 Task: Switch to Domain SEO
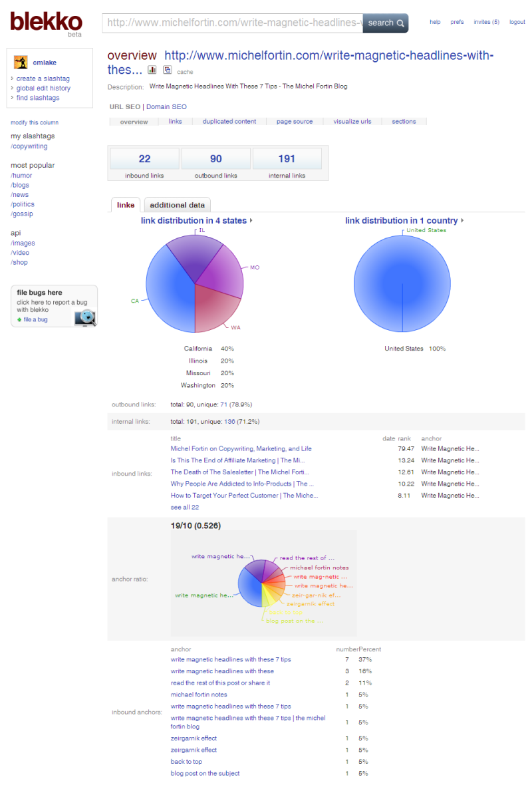pos(166,106)
